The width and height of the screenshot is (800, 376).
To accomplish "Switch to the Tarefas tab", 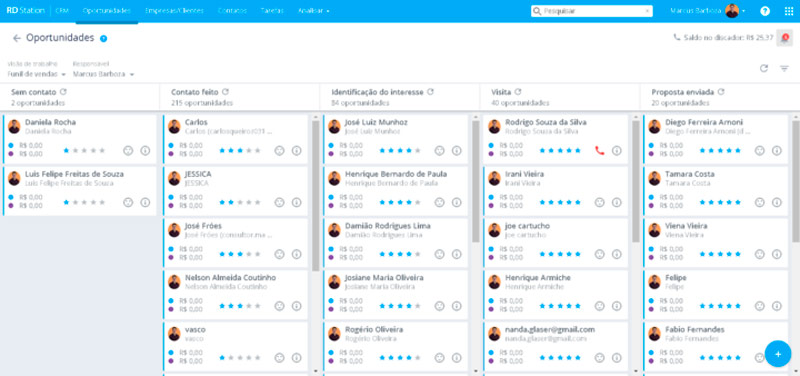I will [x=272, y=11].
